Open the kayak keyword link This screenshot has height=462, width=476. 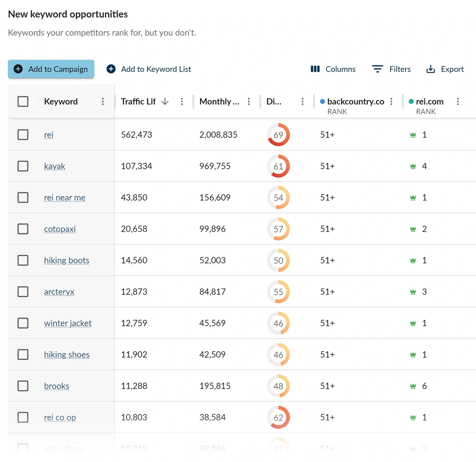54,166
